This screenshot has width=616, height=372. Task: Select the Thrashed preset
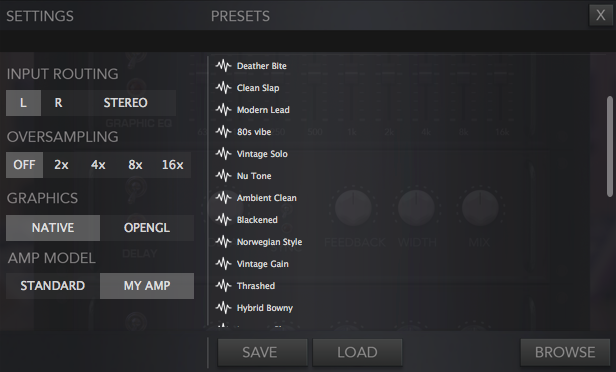click(x=256, y=286)
